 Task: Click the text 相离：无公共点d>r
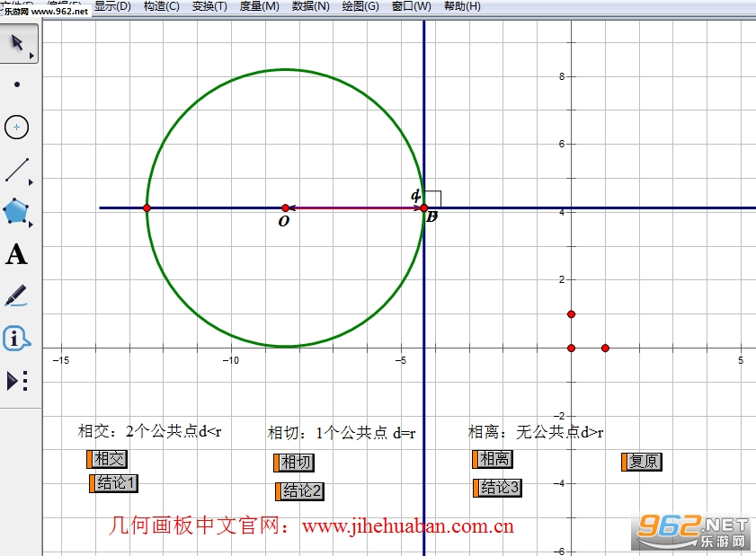tap(536, 432)
